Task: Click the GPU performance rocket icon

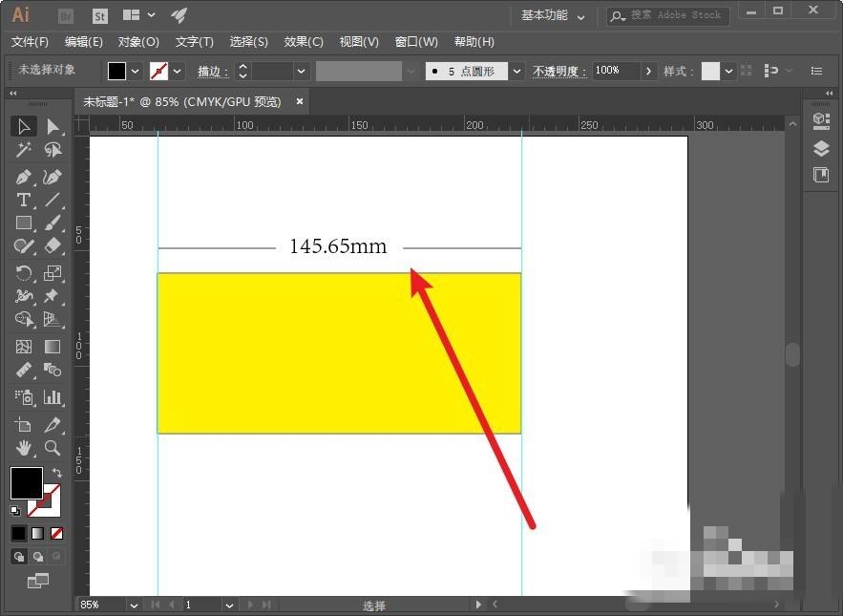Action: coord(179,15)
